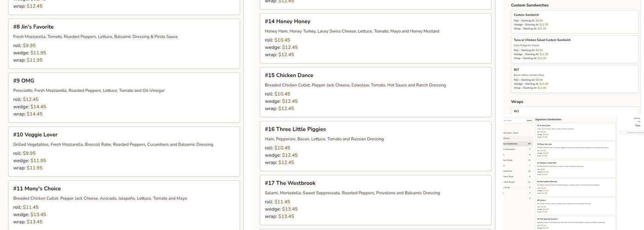Pick the #17 The Westbrook sandwich
This screenshot has height=230, width=644.
coord(290,183)
